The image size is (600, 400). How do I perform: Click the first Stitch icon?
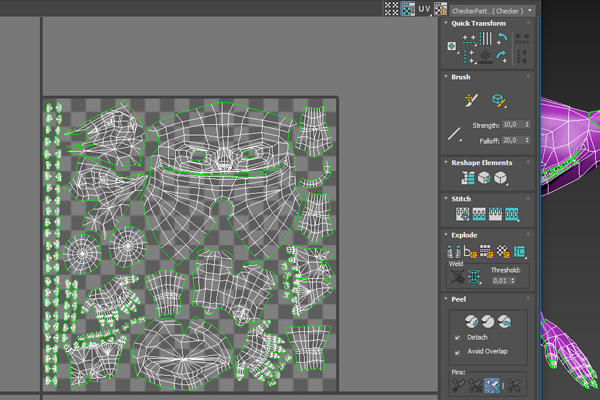(x=463, y=214)
